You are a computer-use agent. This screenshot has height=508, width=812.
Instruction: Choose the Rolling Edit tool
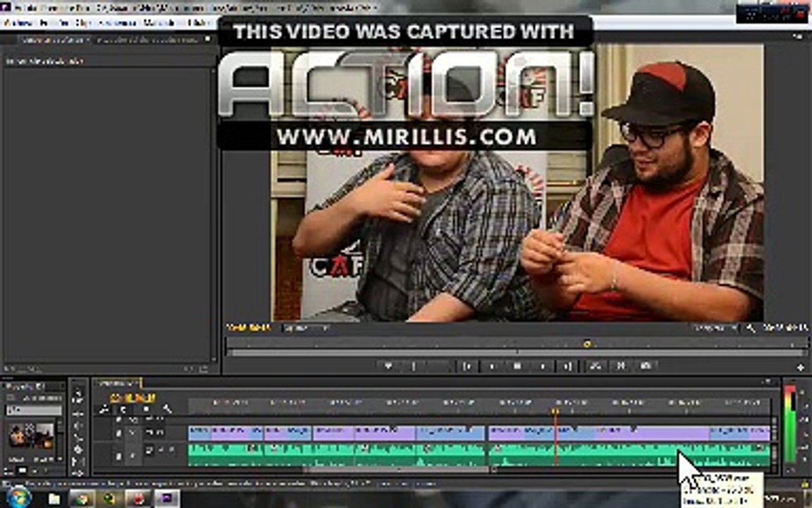click(x=78, y=425)
